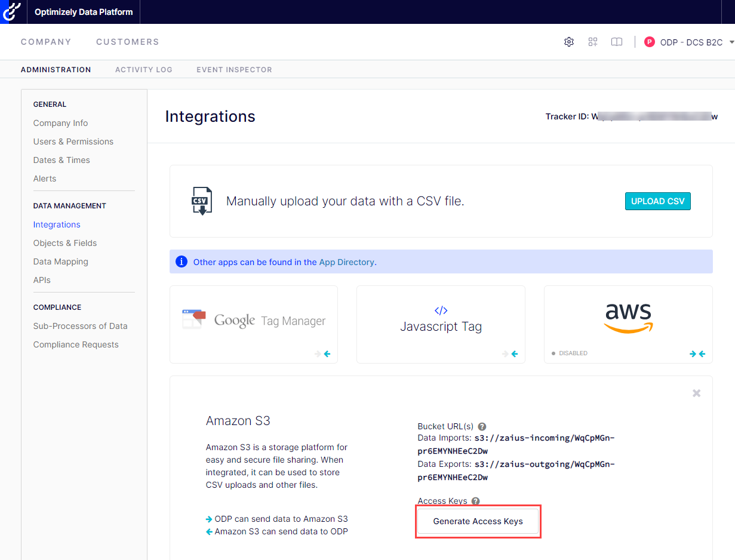Click the blue info icon in banner
Image resolution: width=735 pixels, height=560 pixels.
pos(182,261)
